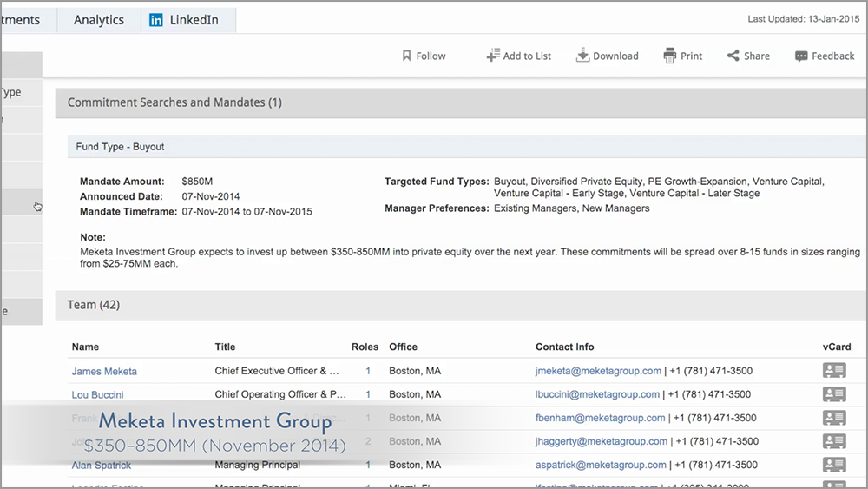This screenshot has height=489, width=868.
Task: Email jmeketa@meketagroup.com
Action: coord(598,371)
